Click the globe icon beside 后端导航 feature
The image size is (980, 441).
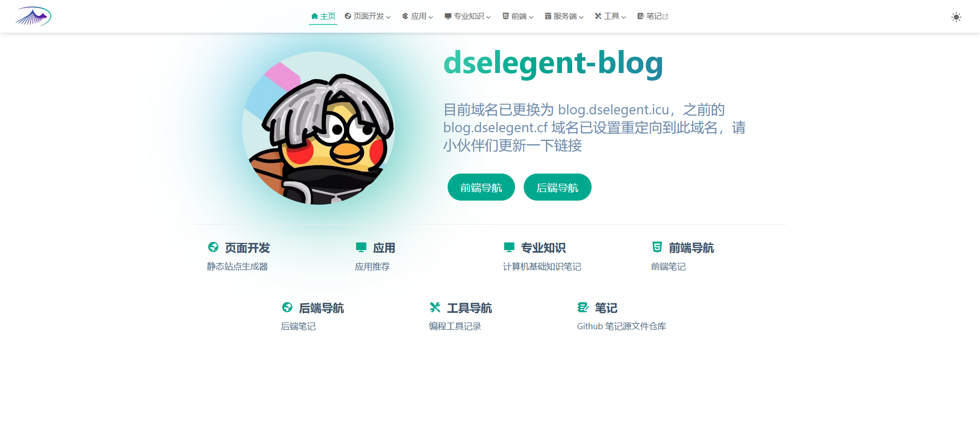tap(287, 307)
